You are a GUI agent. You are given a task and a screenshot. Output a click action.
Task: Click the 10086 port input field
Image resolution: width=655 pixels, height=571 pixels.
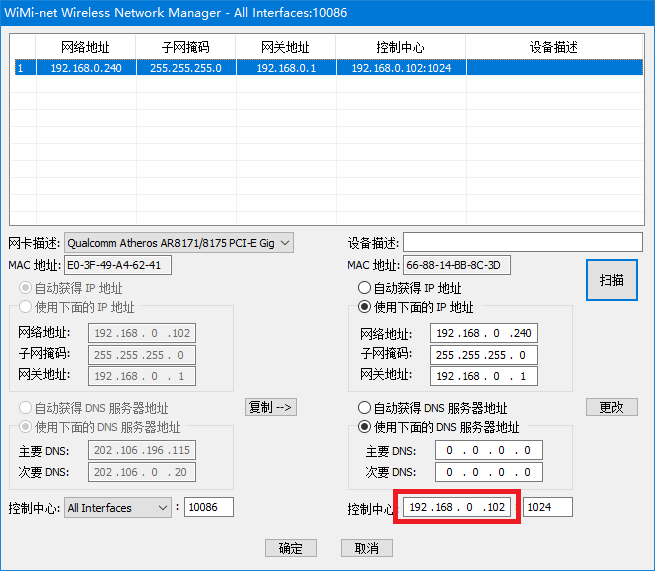208,507
